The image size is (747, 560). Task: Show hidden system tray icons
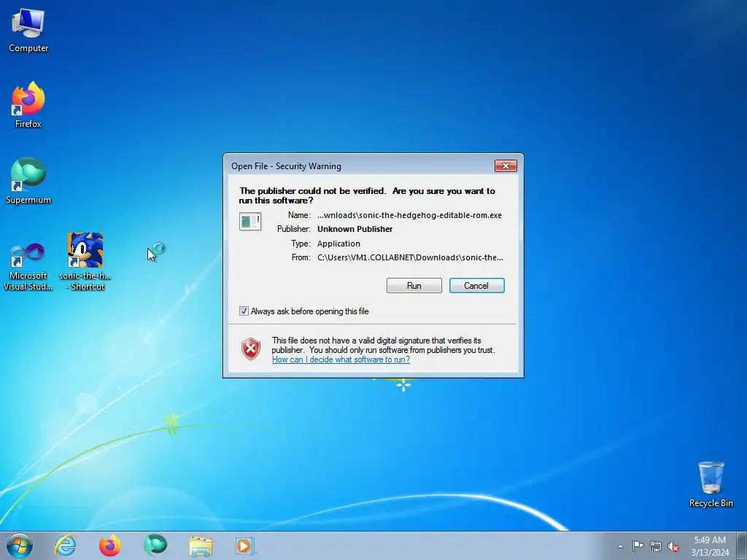(620, 546)
